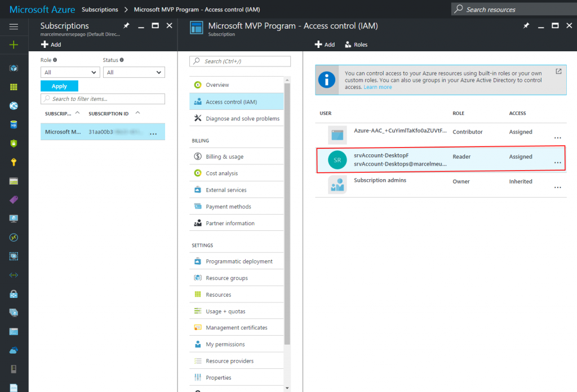Click the green plus New resource icon
This screenshot has height=392, width=577.
tap(14, 45)
